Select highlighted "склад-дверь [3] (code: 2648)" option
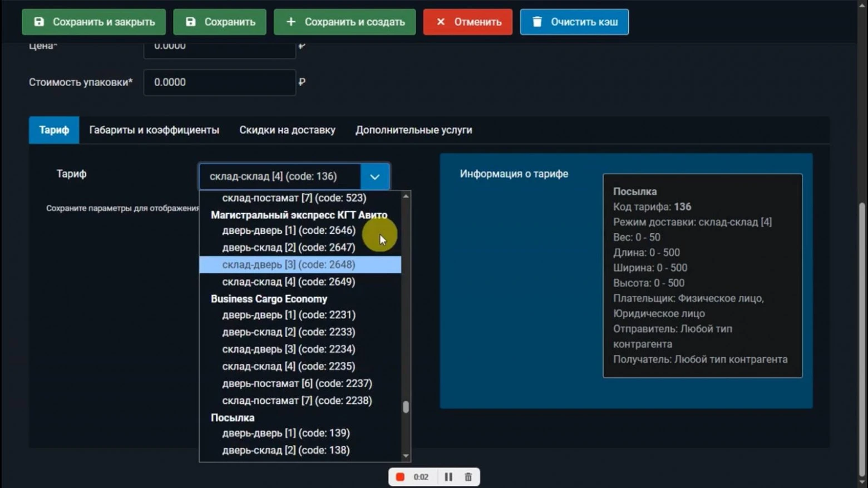This screenshot has width=868, height=488. [300, 265]
